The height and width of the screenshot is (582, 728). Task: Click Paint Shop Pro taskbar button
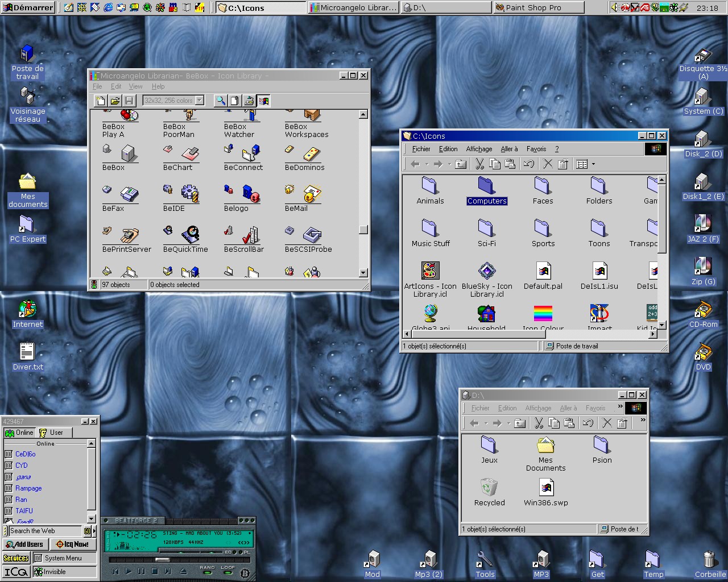point(539,7)
